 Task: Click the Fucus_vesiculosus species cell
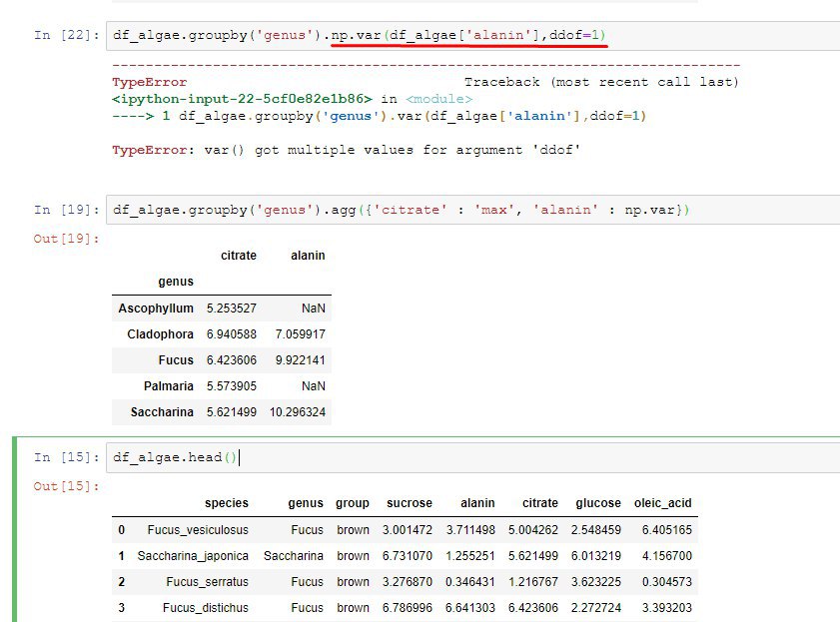198,530
